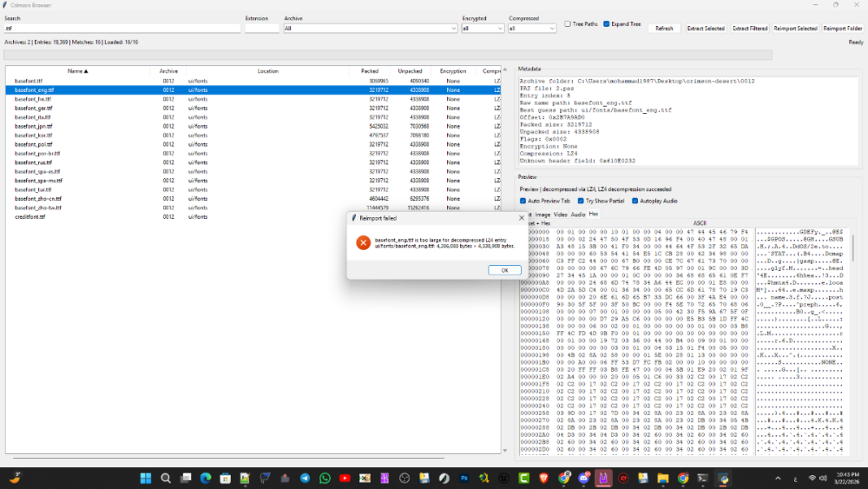Viewport: 868px width, 489px height.
Task: Focus the Extension input field
Action: (x=262, y=29)
